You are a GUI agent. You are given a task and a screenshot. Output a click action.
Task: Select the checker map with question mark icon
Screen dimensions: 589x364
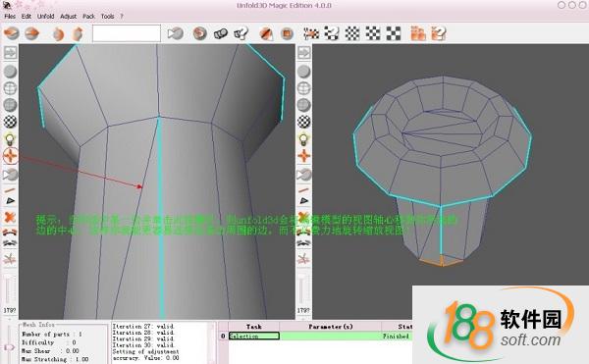click(x=332, y=33)
